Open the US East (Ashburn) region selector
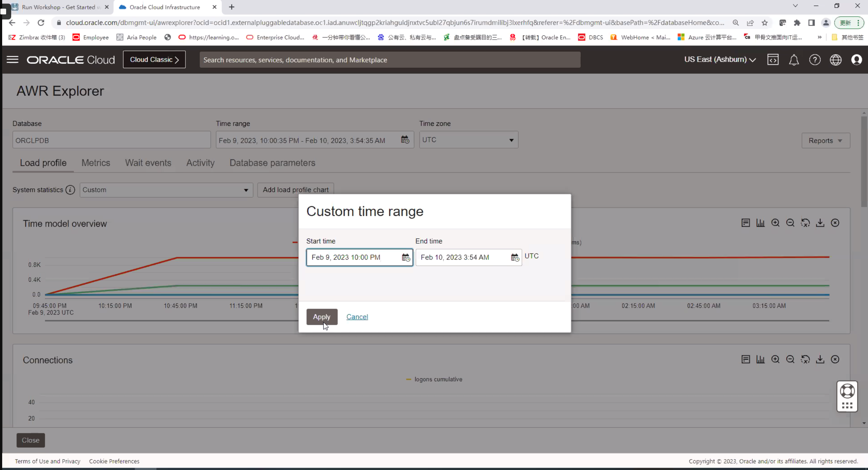This screenshot has height=470, width=868. (720, 59)
